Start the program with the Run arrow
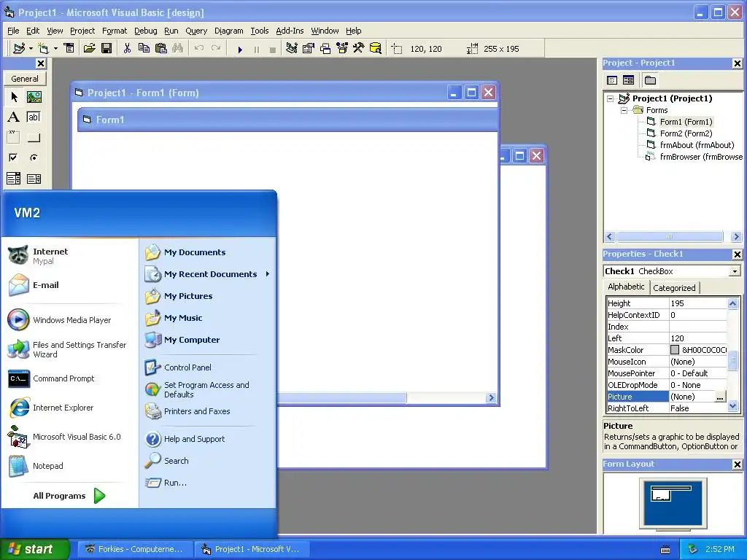The height and width of the screenshot is (560, 747). tap(239, 49)
